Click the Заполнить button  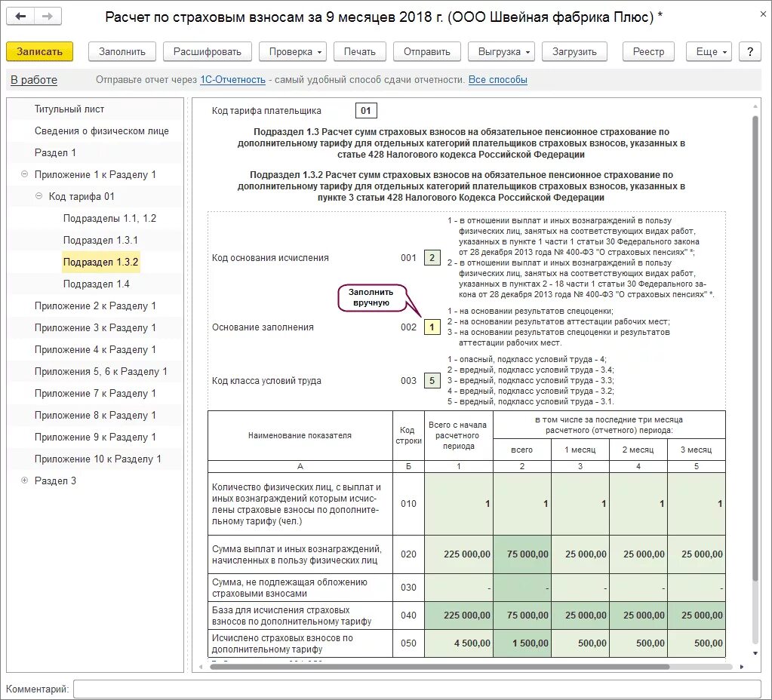tap(122, 52)
